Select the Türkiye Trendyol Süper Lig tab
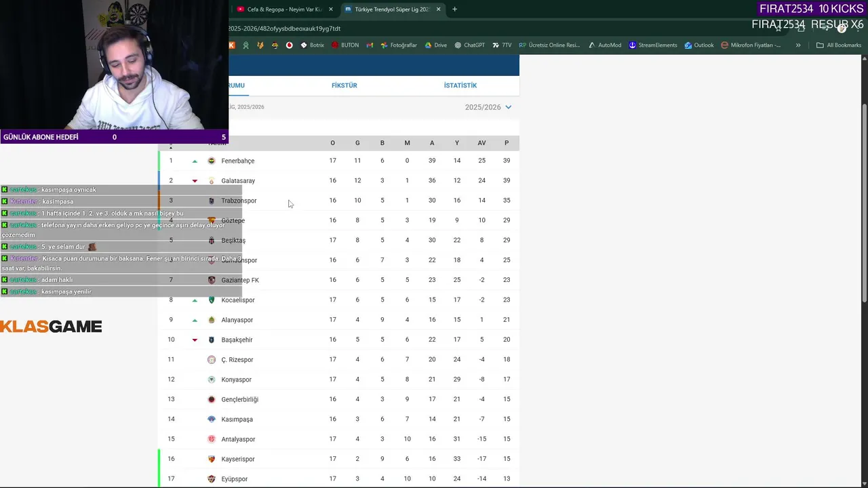This screenshot has height=488, width=868. tap(392, 9)
